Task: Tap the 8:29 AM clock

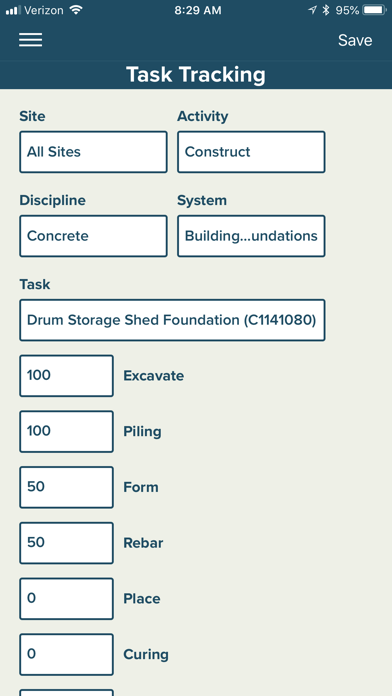Action: (x=198, y=11)
